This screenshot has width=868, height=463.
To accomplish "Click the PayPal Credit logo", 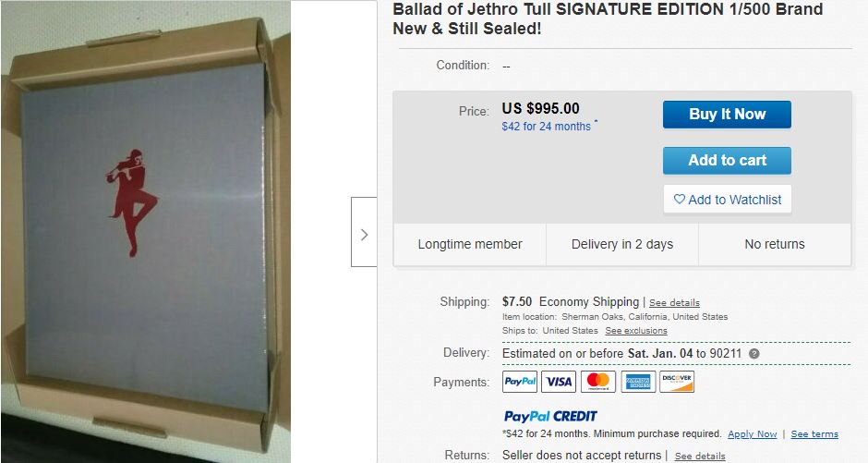I will click(550, 417).
